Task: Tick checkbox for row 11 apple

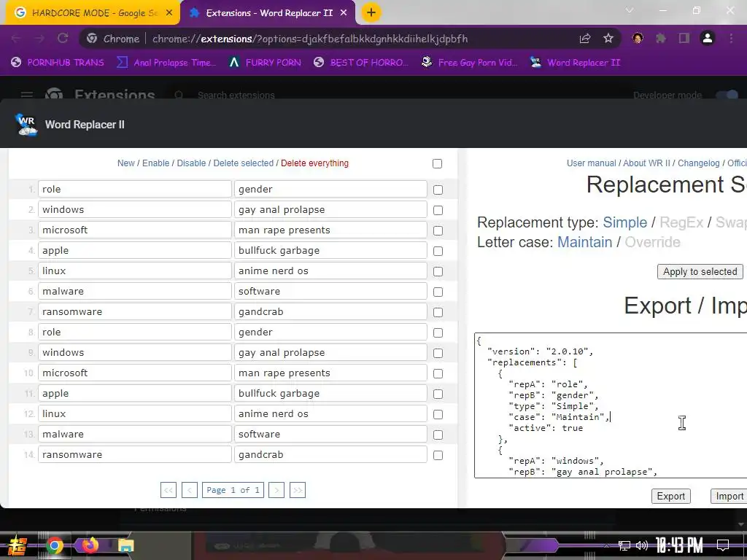Action: pyautogui.click(x=438, y=394)
